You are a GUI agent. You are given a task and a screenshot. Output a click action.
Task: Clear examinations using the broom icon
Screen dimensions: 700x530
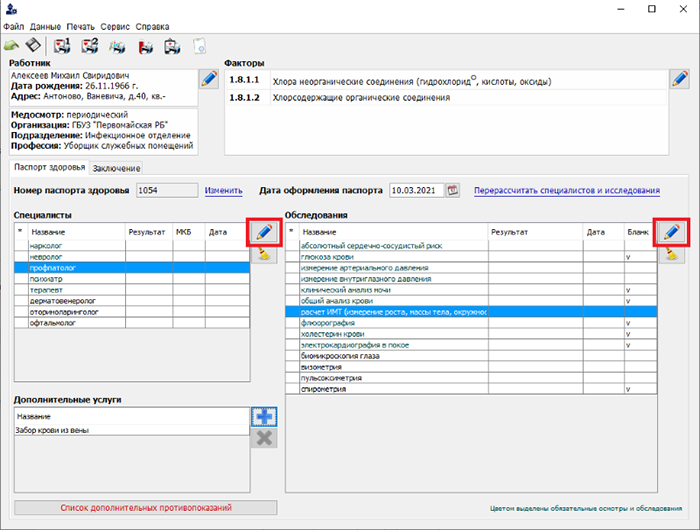point(671,255)
